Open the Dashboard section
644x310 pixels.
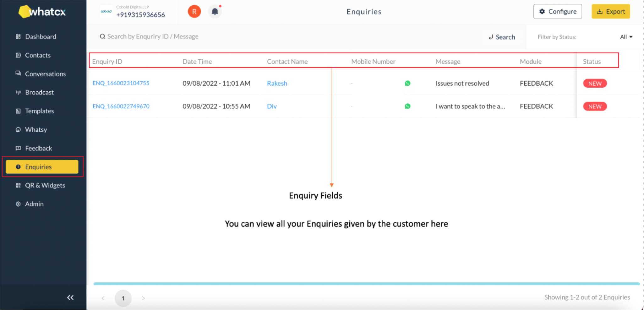click(41, 36)
